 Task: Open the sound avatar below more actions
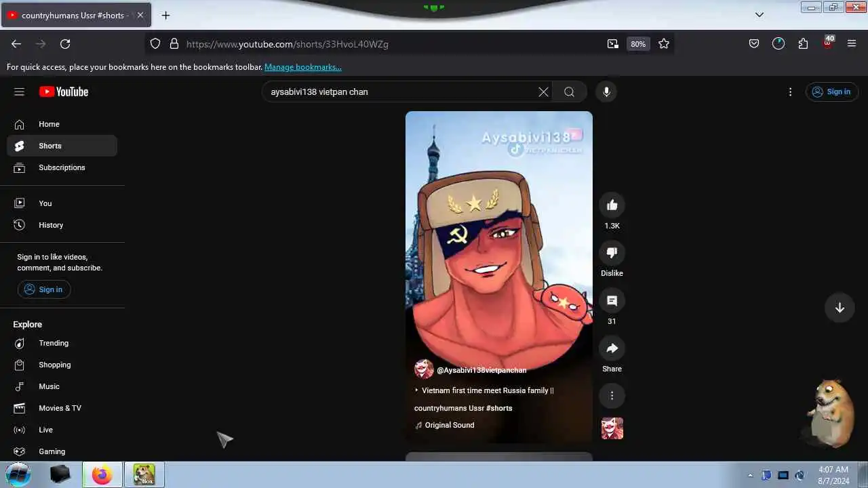point(612,428)
